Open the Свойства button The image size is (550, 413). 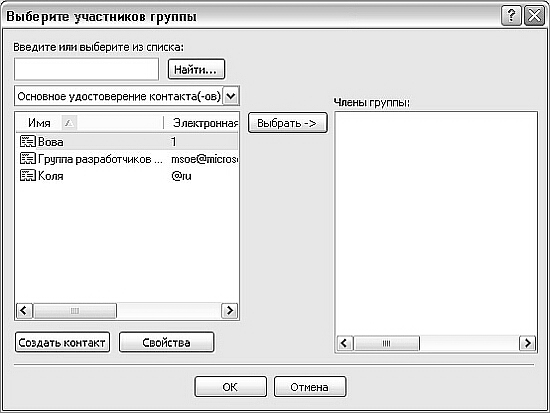pos(166,342)
